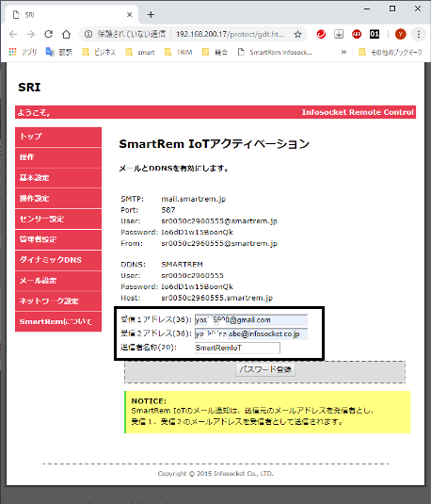Open the red Trend Micro extension icon
The height and width of the screenshot is (504, 431).
click(x=321, y=34)
